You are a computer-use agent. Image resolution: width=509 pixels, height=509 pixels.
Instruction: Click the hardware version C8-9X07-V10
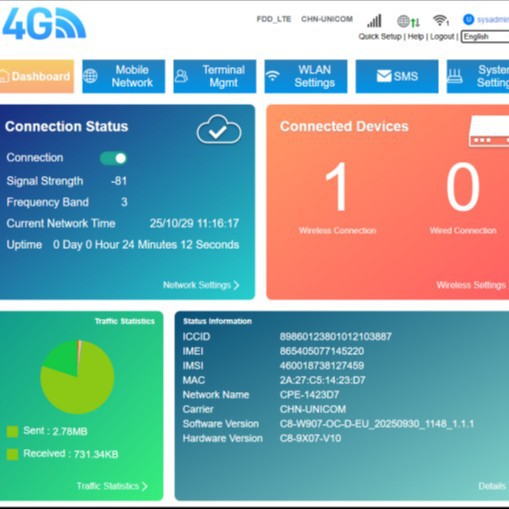(310, 438)
